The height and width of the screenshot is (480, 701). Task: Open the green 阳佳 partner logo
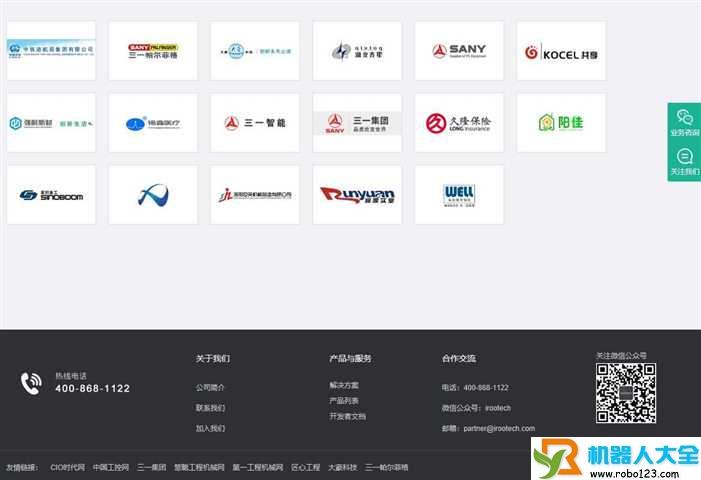coord(561,123)
